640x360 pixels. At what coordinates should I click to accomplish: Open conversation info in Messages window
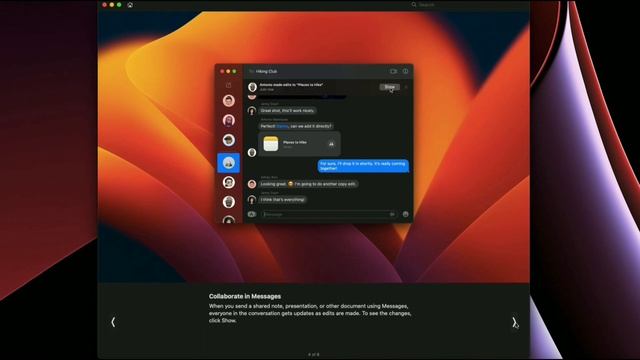coord(405,71)
